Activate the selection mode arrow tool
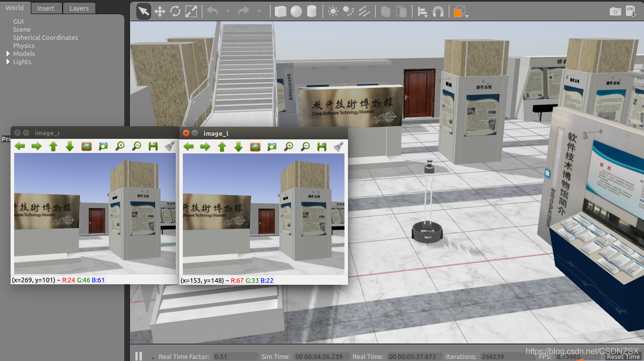Screen dimensions: 644x361 (x=144, y=11)
